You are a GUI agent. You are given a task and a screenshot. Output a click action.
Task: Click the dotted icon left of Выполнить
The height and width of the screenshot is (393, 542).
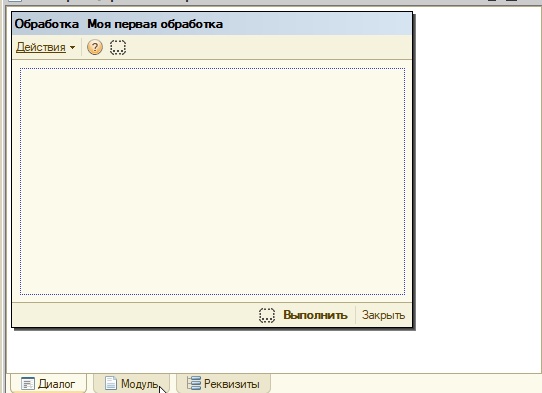(267, 315)
